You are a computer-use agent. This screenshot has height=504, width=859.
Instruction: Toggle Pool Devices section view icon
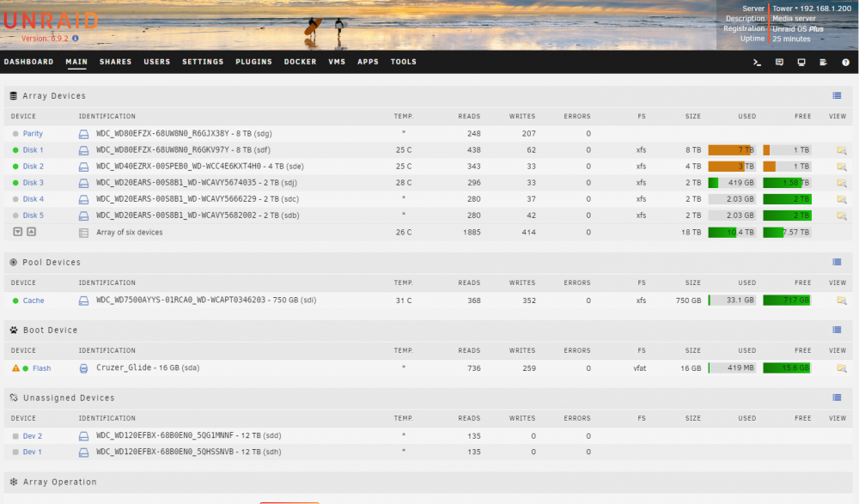(837, 262)
